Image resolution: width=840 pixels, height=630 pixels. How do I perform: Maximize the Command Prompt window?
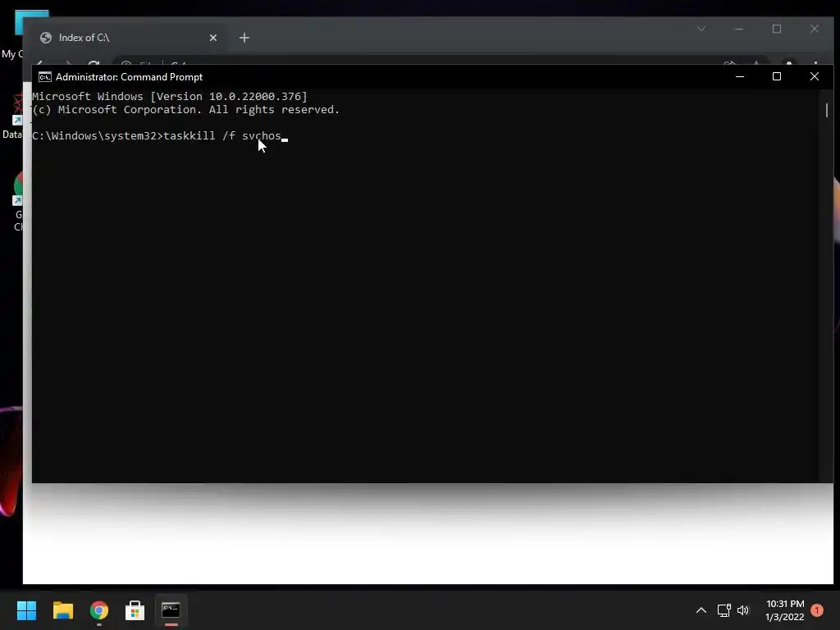[777, 76]
